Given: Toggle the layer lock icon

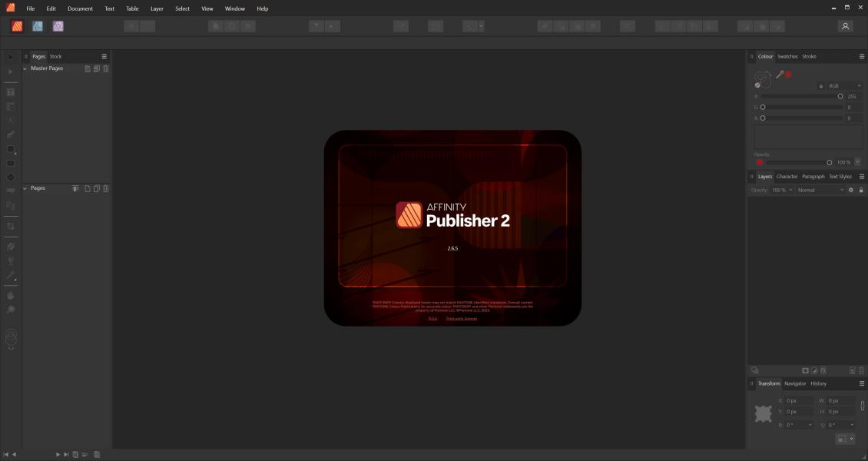Looking at the screenshot, I should coord(861,190).
